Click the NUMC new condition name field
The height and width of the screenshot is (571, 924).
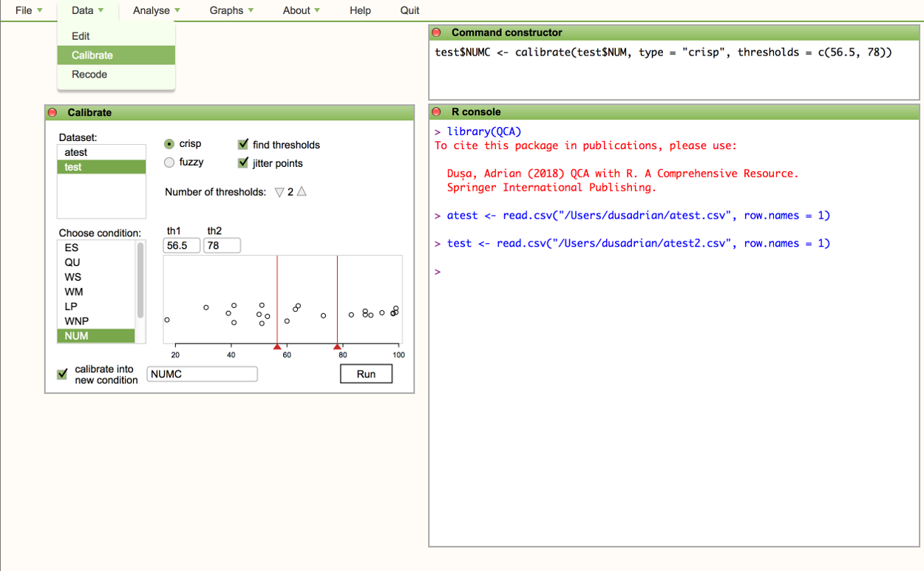click(x=202, y=375)
